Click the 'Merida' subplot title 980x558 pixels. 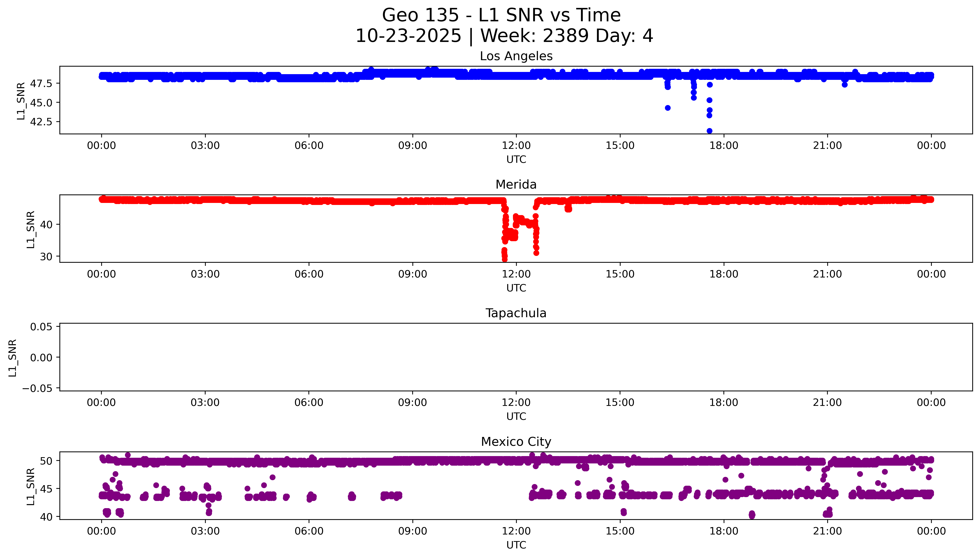coord(516,185)
